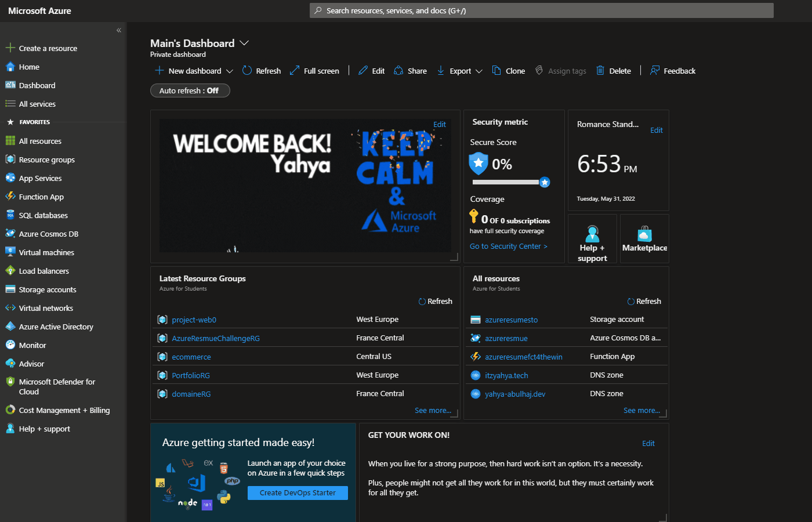
Task: Open azureresumefct4thewin function app
Action: pos(524,357)
